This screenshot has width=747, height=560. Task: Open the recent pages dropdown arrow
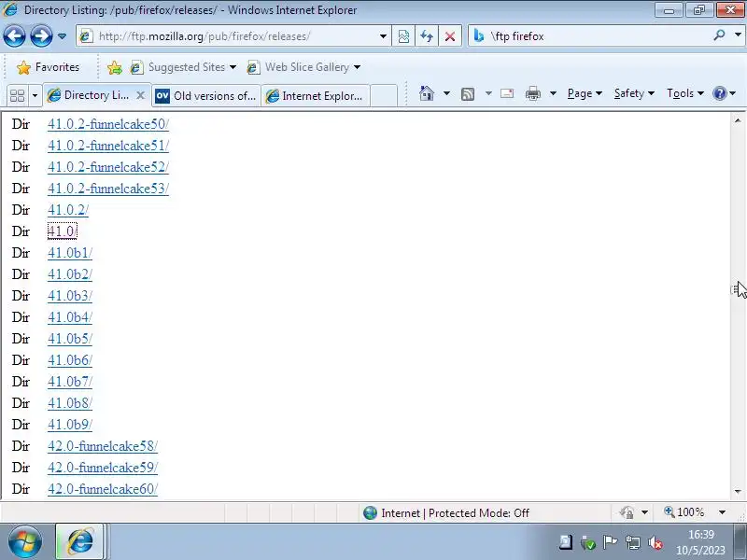62,36
